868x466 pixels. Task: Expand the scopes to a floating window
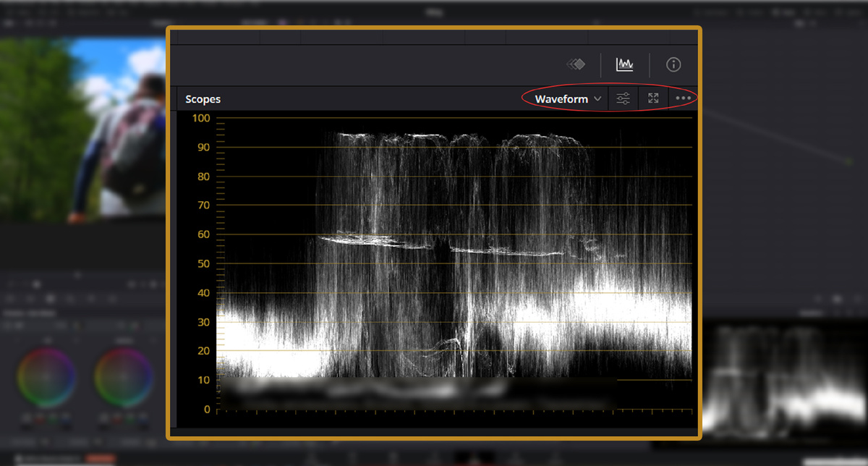point(653,98)
